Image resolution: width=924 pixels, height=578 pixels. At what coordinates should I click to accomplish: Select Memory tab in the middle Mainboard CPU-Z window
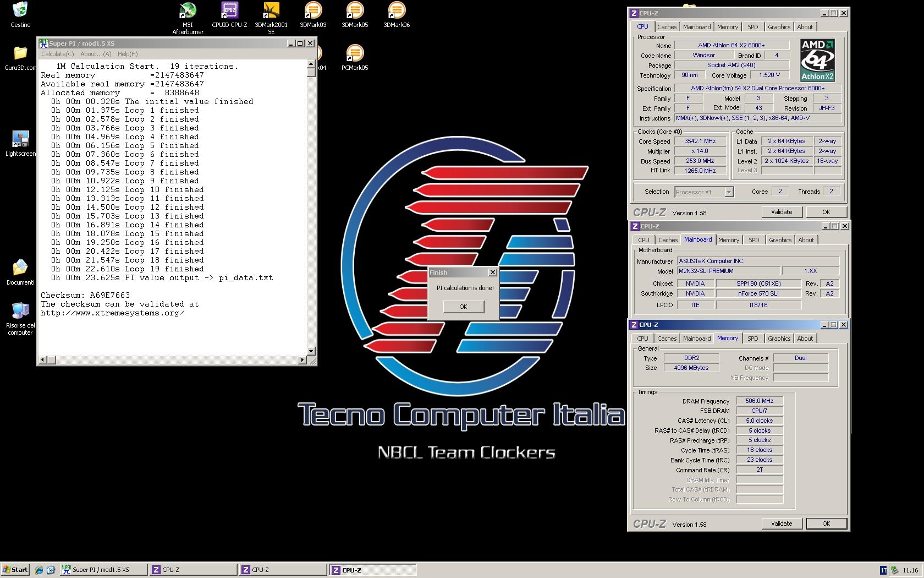point(729,240)
